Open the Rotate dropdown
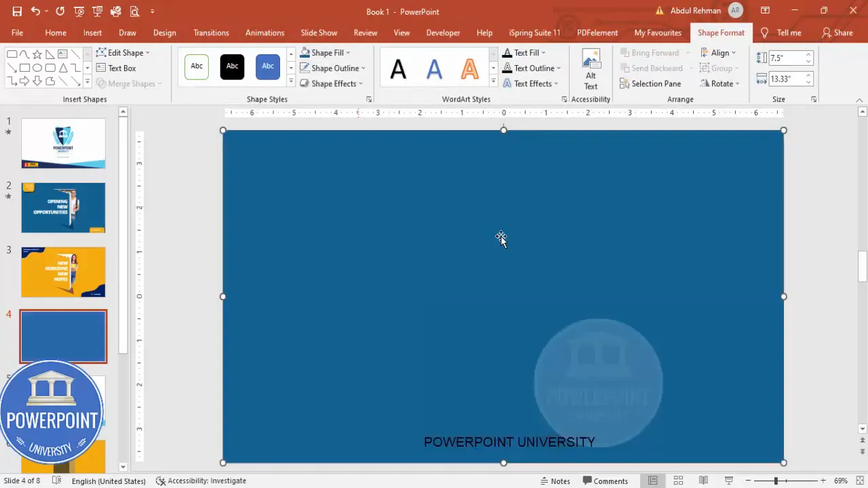The width and height of the screenshot is (868, 488). pyautogui.click(x=720, y=83)
